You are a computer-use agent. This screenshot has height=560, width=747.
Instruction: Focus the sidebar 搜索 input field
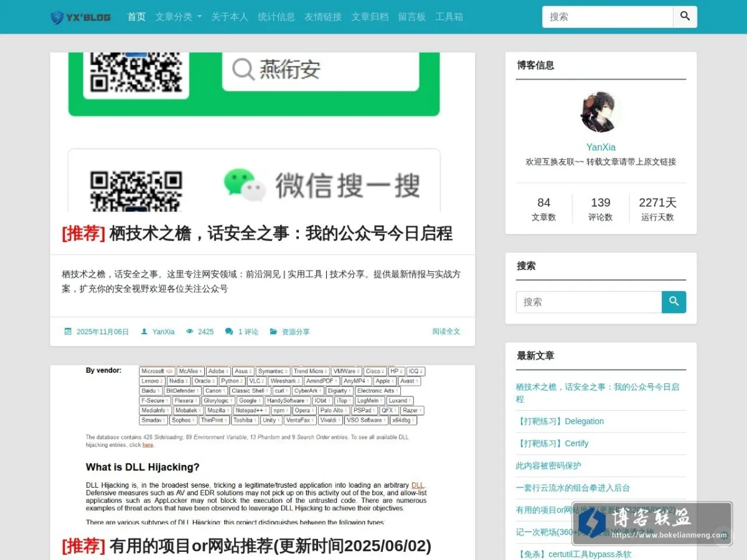click(x=589, y=302)
